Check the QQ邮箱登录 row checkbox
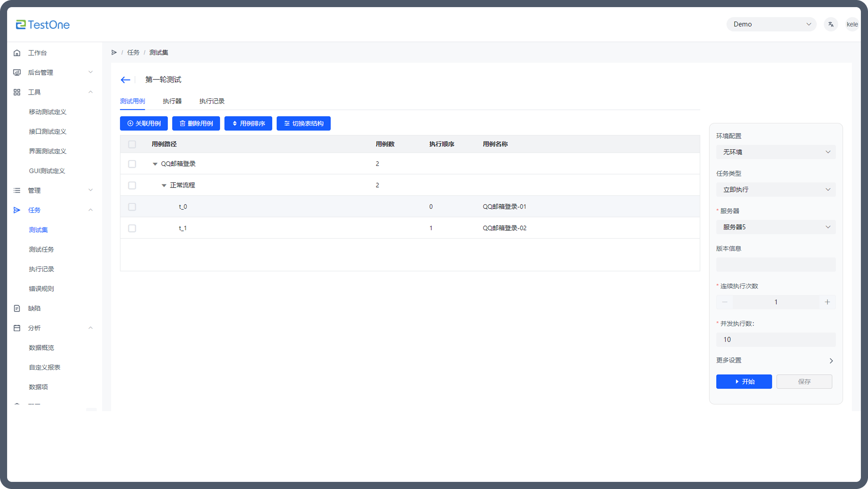This screenshot has height=489, width=868. [x=132, y=164]
